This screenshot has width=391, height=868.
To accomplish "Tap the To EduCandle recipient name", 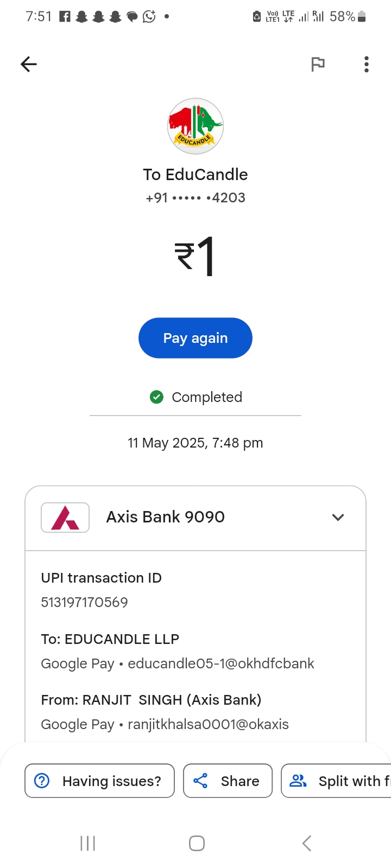I will (x=195, y=175).
